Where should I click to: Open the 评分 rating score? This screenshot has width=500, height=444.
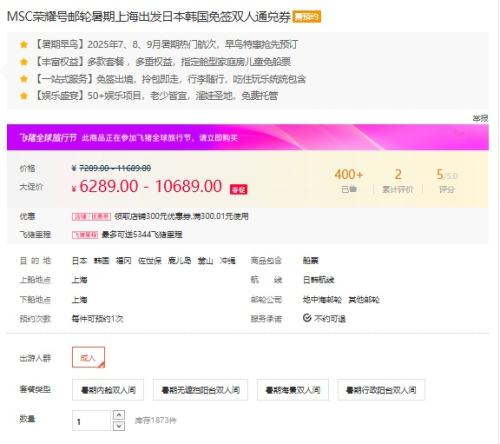pos(447,181)
